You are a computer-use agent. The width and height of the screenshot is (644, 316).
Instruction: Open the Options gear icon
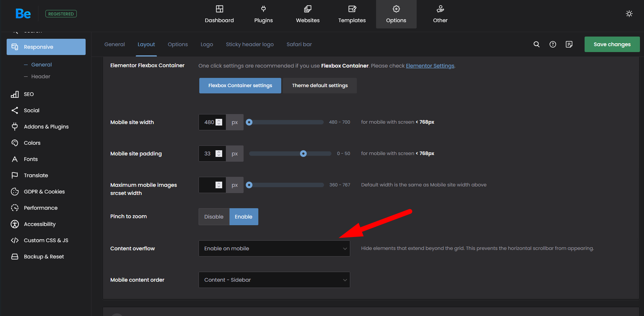tap(396, 9)
